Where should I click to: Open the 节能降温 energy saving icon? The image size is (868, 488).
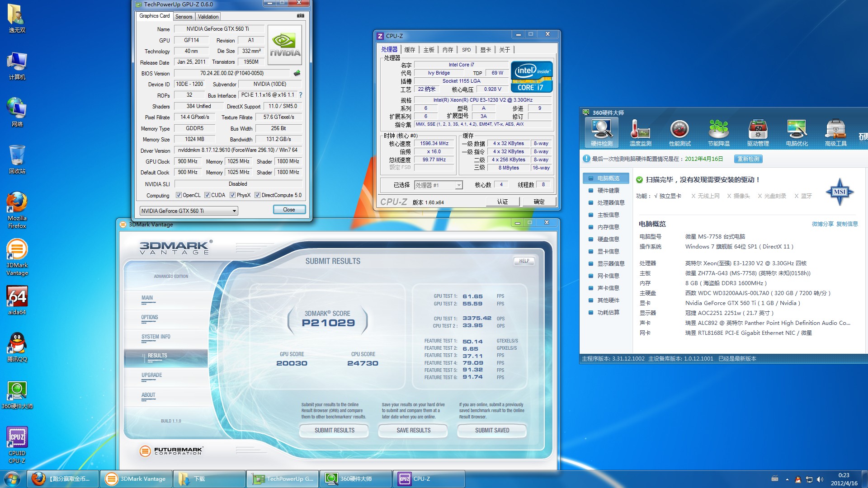(x=718, y=133)
